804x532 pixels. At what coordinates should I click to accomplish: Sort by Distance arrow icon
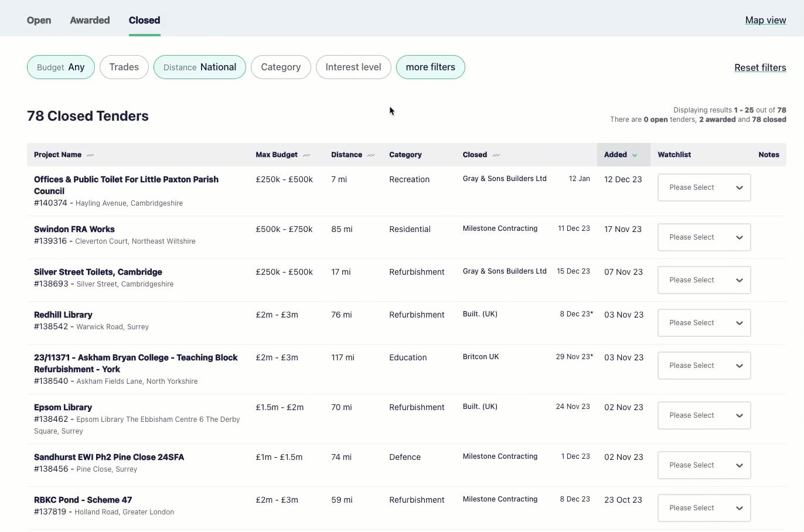pyautogui.click(x=371, y=155)
